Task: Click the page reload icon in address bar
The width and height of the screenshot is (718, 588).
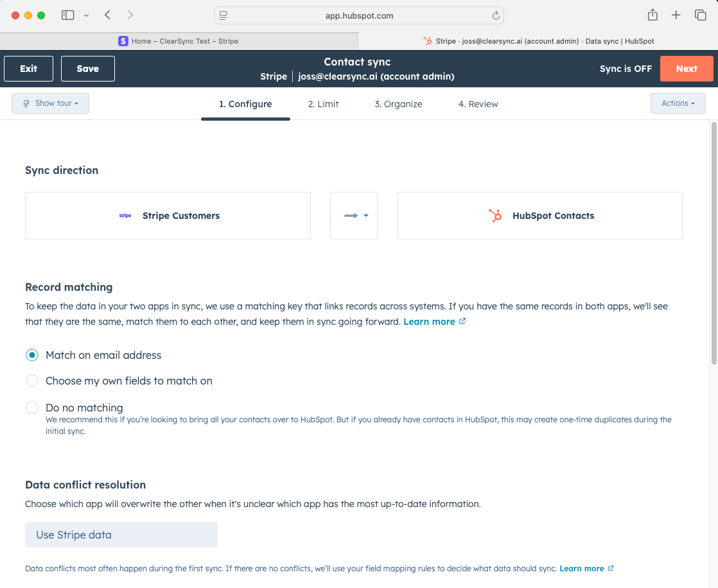Action: pos(496,15)
